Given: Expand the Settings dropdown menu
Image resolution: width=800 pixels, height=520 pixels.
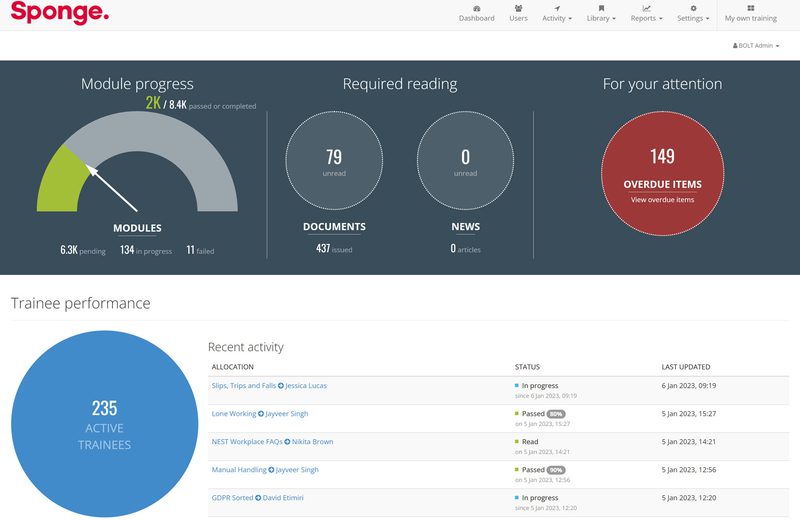Looking at the screenshot, I should (693, 18).
